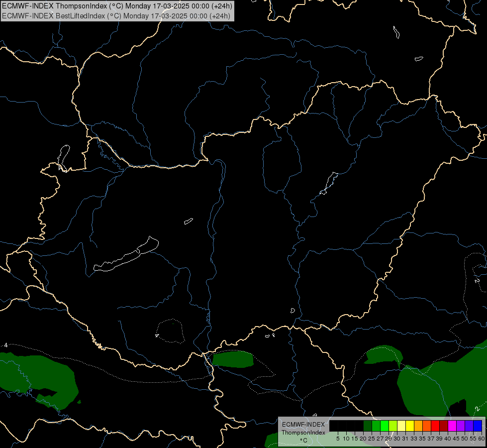Click the legend tick label 5
Viewport: 487px width, 448px height.
(x=338, y=439)
